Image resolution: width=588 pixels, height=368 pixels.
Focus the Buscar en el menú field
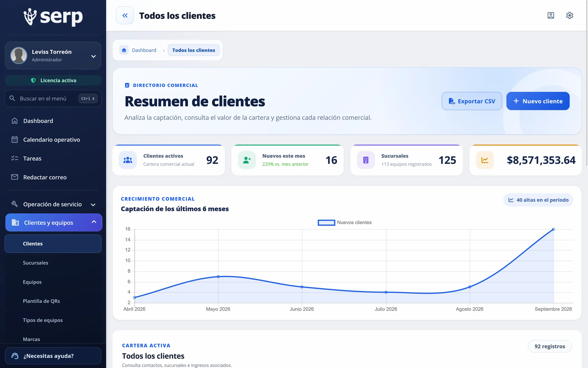[53, 98]
